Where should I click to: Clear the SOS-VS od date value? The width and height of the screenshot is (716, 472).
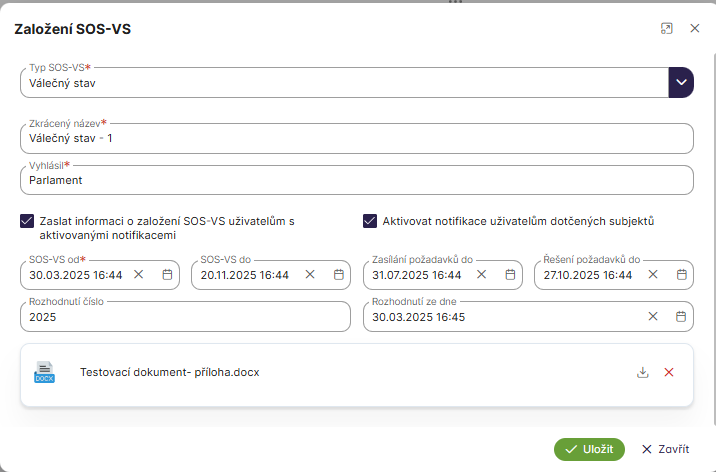coord(139,274)
